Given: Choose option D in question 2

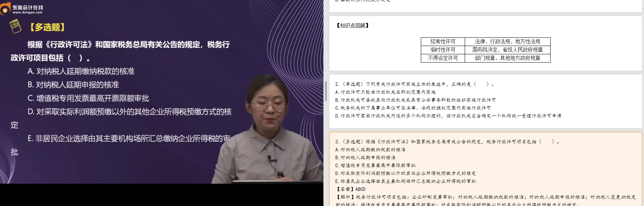Looking at the screenshot, I should [x=448, y=116].
